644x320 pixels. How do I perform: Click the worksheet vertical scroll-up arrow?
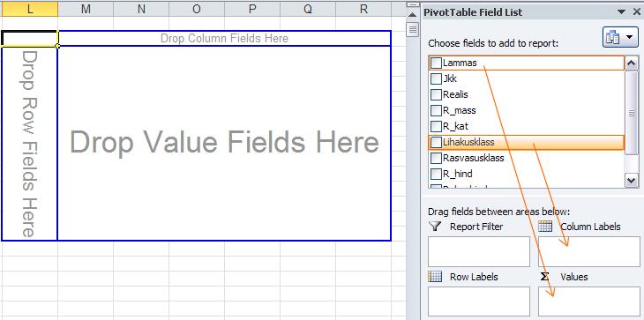tap(413, 15)
